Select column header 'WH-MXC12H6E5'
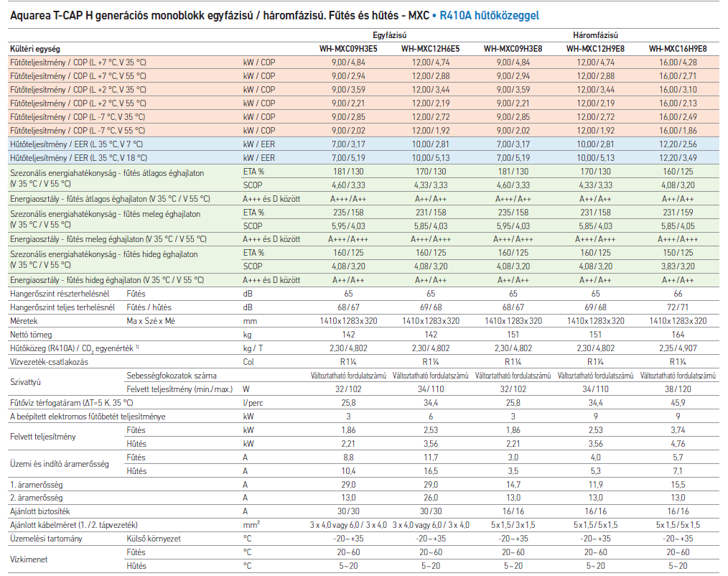The width and height of the screenshot is (728, 576). point(430,49)
